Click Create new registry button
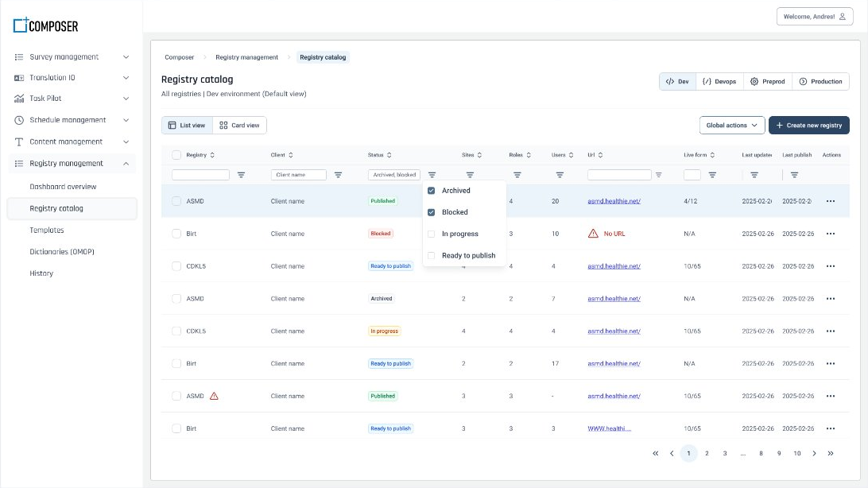This screenshot has height=488, width=868. [808, 125]
